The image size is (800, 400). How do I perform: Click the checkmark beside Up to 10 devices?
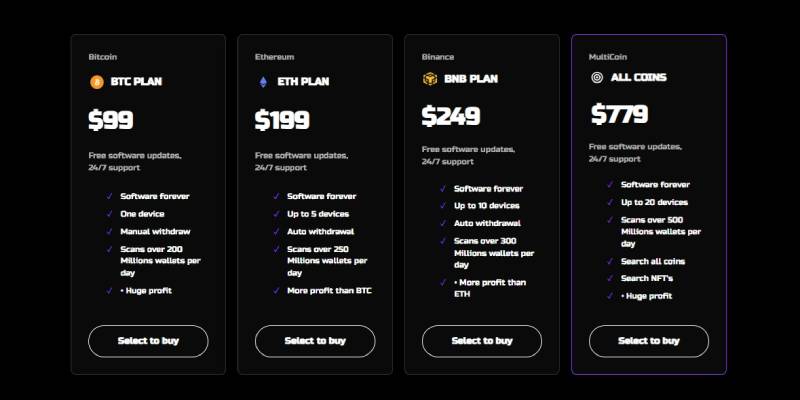[443, 206]
